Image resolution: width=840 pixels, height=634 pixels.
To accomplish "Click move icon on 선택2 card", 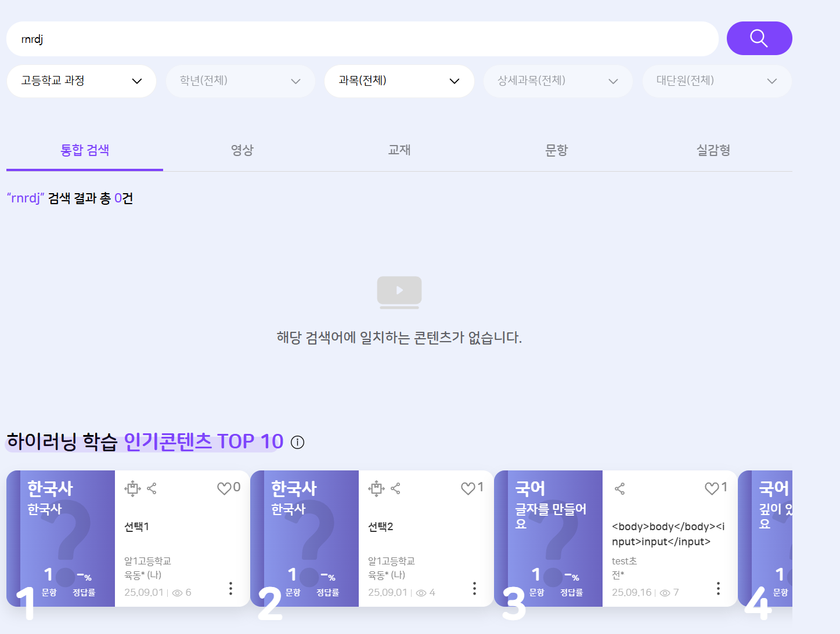I will tap(376, 488).
